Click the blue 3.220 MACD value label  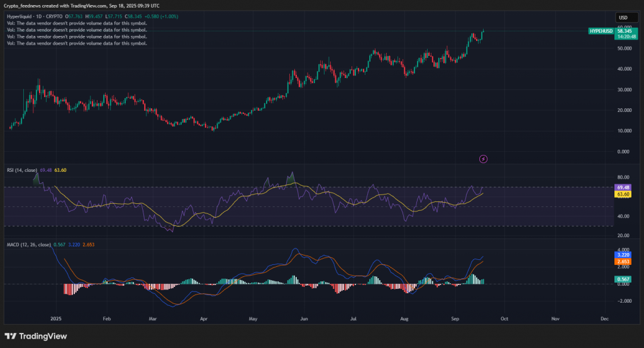623,255
